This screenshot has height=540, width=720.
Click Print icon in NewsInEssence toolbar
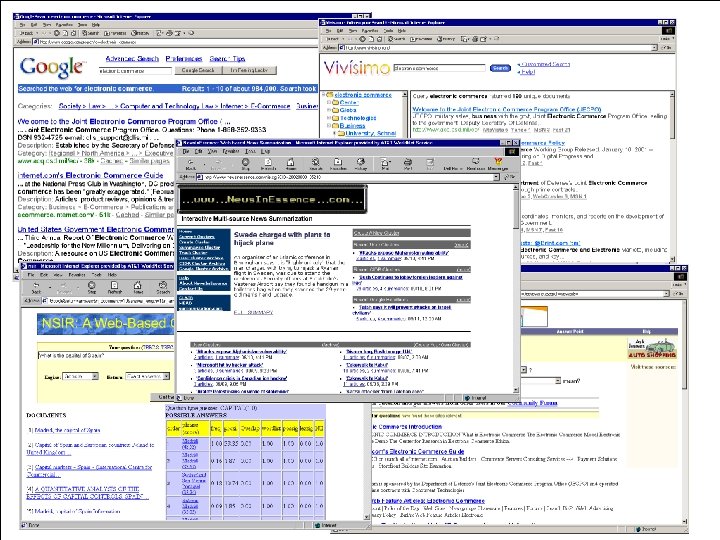click(407, 163)
